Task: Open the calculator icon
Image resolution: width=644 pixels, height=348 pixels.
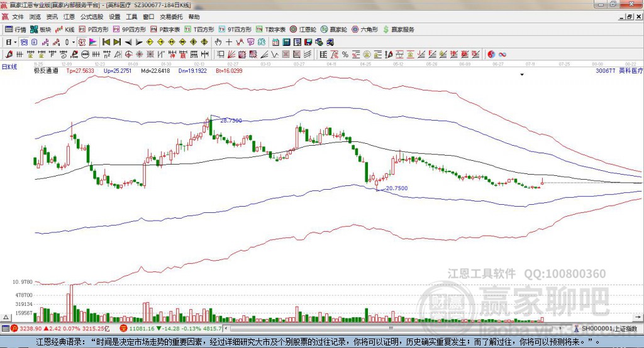Action: [x=286, y=42]
